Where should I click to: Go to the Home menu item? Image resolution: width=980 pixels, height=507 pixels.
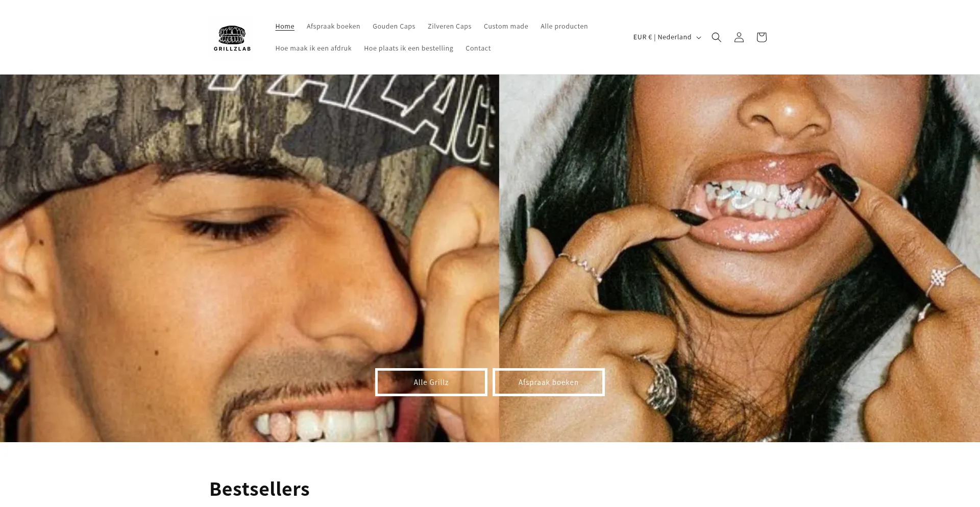click(285, 27)
